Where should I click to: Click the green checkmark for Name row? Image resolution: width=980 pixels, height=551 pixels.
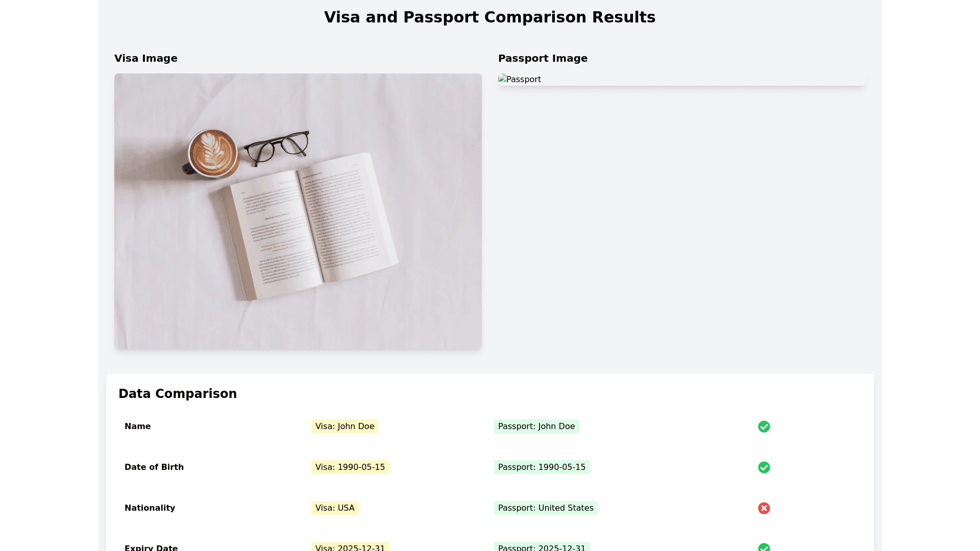tap(764, 427)
